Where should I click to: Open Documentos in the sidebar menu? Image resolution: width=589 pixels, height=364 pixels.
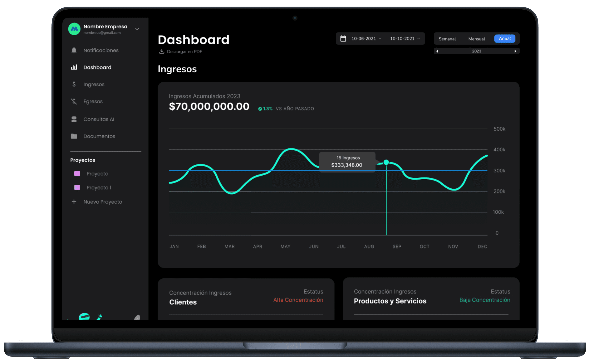pos(99,136)
